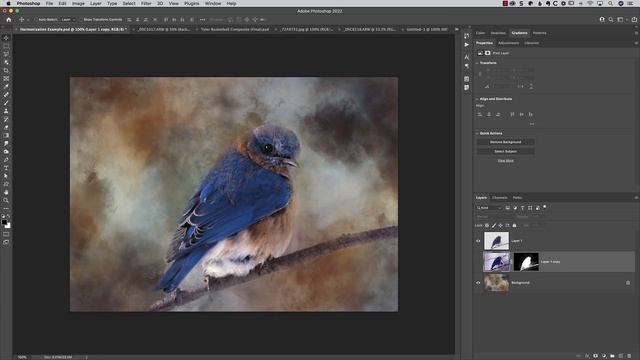Click the default colors icon above the swatches

[x=3, y=216]
